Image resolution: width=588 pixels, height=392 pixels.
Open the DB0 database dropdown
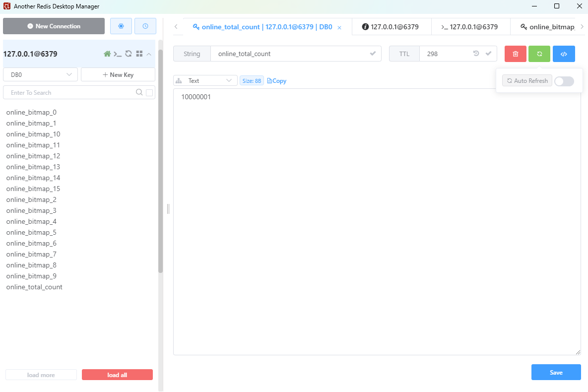click(40, 74)
